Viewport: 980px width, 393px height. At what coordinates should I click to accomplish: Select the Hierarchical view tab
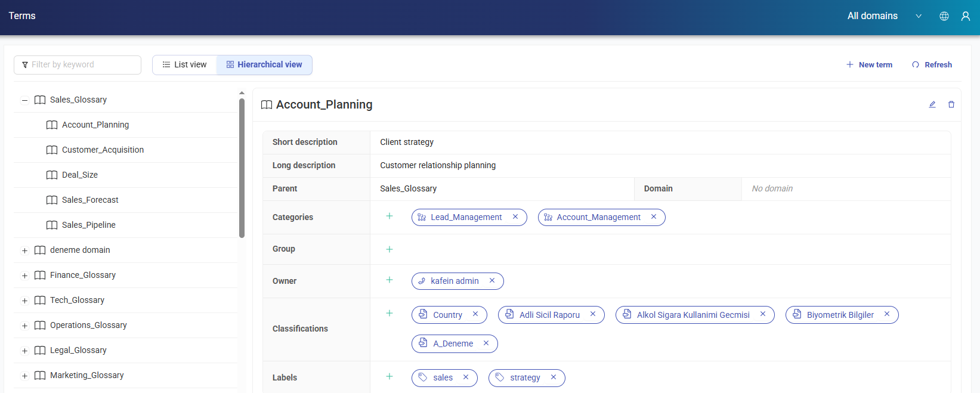(x=264, y=64)
